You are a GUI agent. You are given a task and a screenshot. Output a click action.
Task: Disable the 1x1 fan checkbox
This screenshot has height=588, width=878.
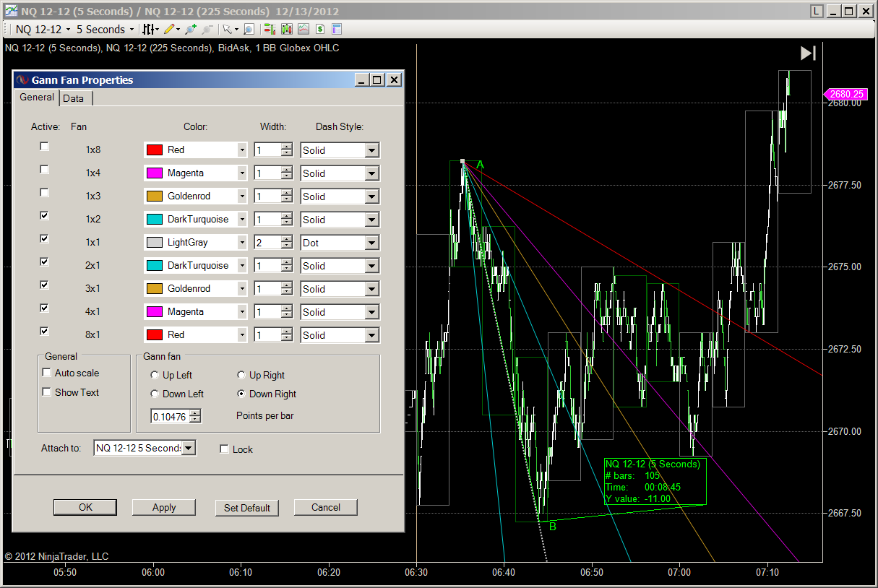point(45,238)
